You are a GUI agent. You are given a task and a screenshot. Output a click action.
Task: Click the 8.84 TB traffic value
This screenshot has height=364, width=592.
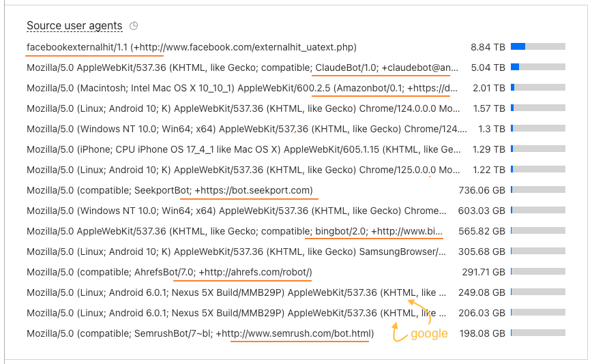click(x=488, y=47)
